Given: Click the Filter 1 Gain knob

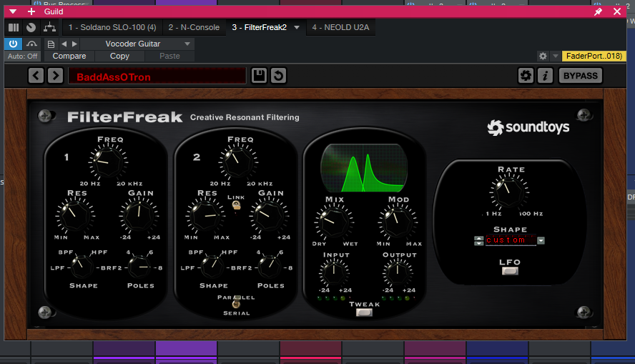Looking at the screenshot, I should click(x=139, y=215).
